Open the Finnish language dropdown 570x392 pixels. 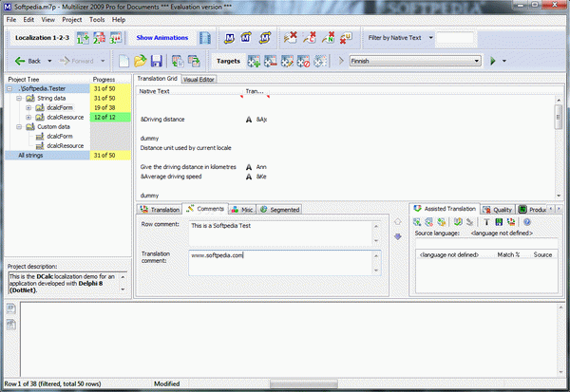click(477, 61)
